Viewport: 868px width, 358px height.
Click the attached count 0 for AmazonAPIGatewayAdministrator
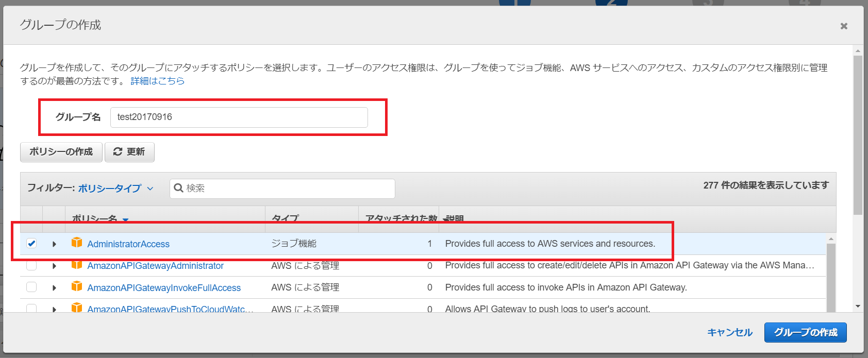tap(429, 266)
